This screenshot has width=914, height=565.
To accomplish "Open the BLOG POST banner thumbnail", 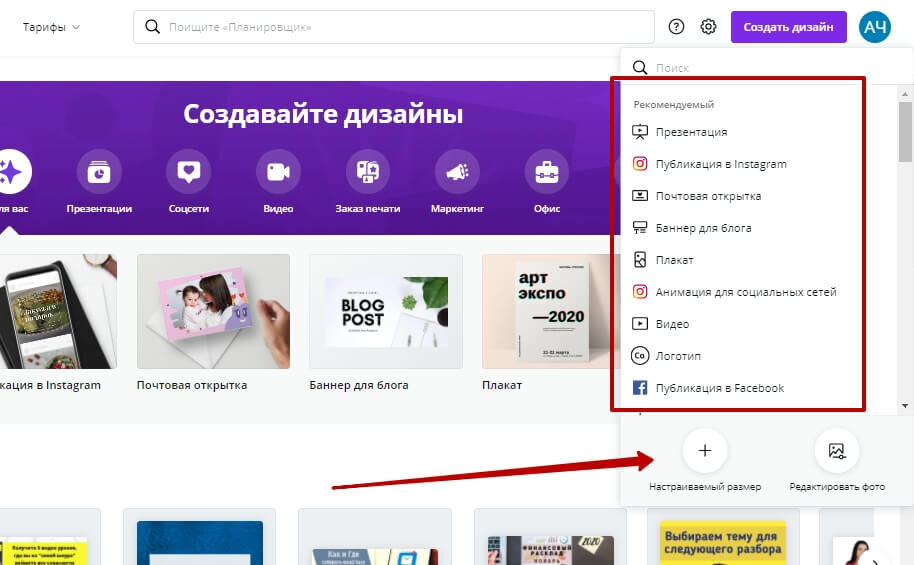I will click(x=386, y=311).
